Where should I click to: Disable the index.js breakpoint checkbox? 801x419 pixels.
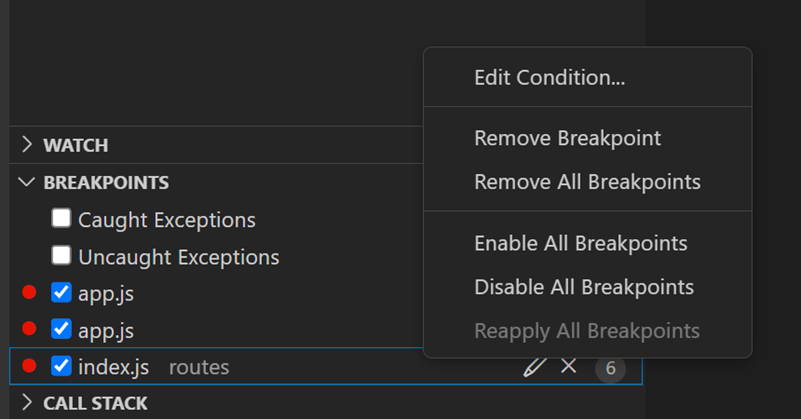(x=62, y=366)
